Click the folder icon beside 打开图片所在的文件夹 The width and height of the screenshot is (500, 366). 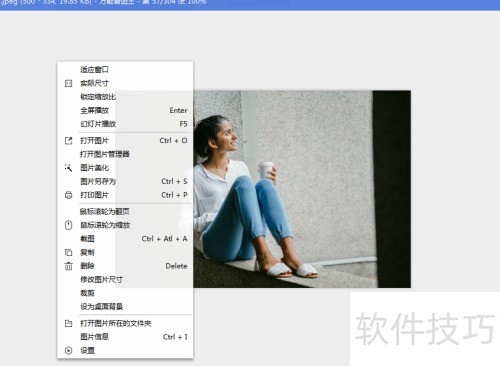pyautogui.click(x=68, y=323)
